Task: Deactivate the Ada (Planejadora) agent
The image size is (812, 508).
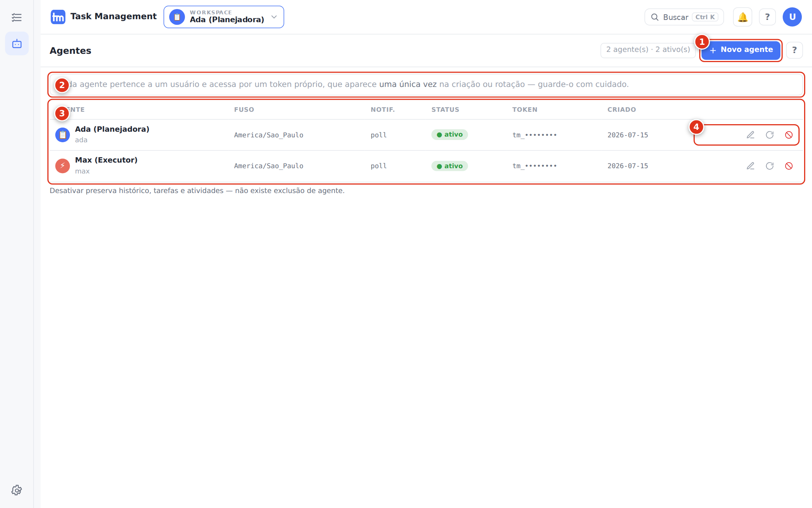Action: [x=789, y=135]
